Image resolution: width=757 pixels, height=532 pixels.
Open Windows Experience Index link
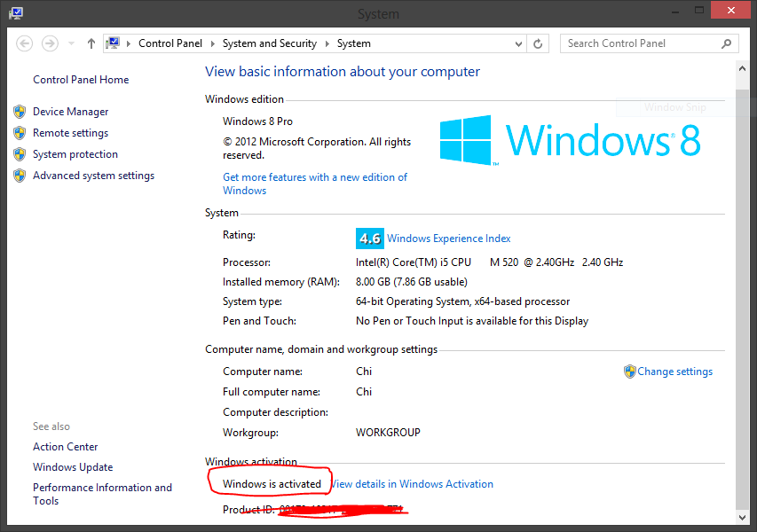(x=448, y=239)
